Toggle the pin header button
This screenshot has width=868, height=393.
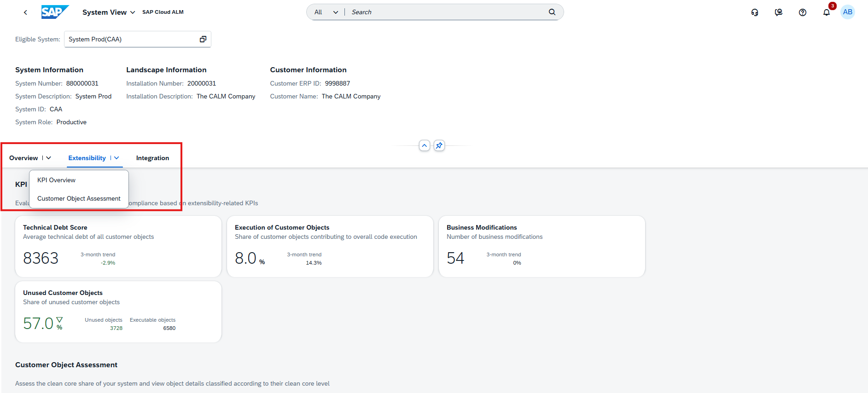439,145
